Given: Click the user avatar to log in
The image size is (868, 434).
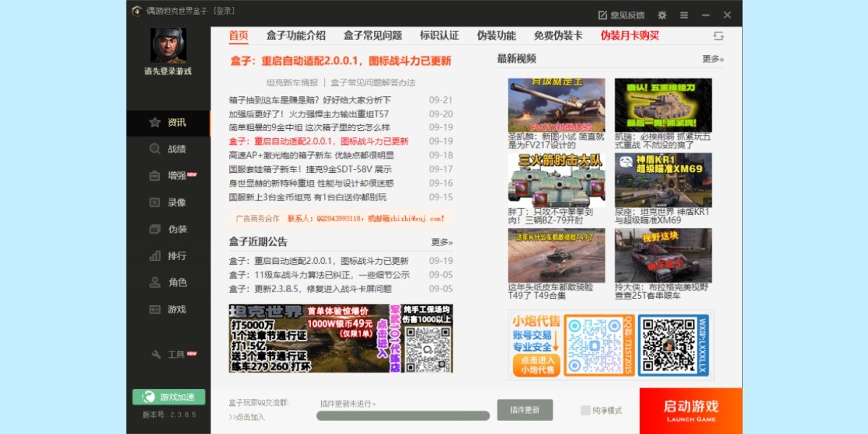Looking at the screenshot, I should pyautogui.click(x=169, y=46).
